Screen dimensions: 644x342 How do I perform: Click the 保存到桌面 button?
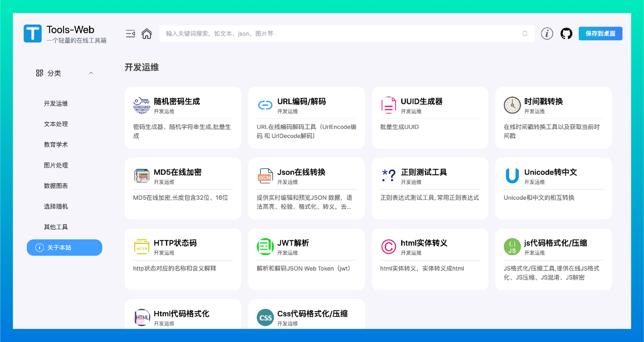pos(600,34)
